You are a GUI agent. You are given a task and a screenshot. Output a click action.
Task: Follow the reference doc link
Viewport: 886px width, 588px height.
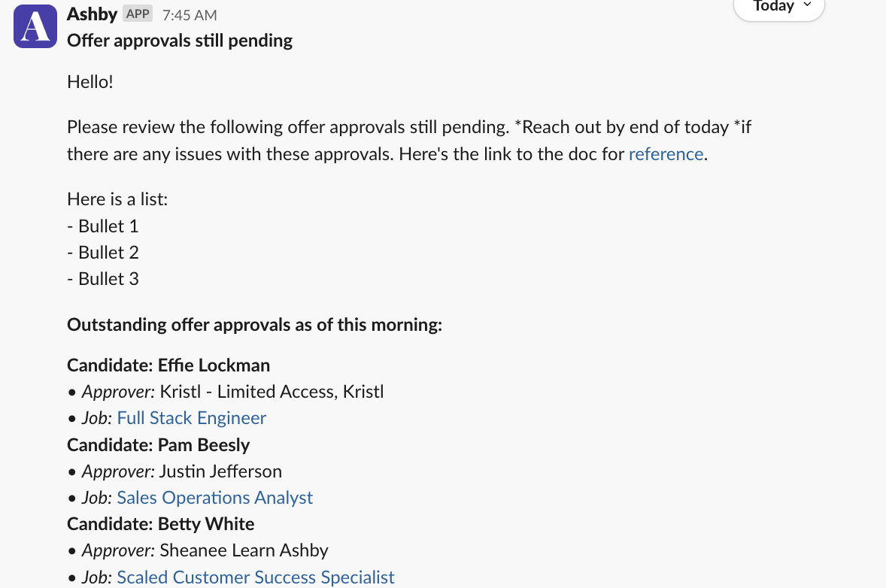coord(666,153)
